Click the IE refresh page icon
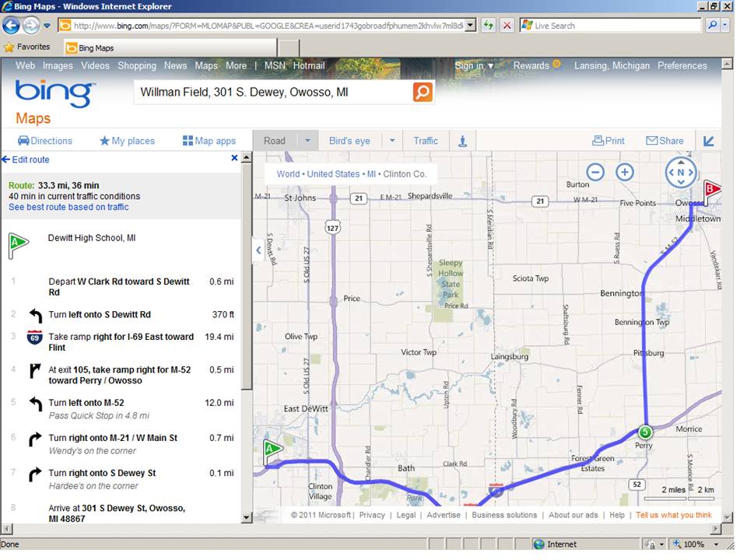 [488, 25]
